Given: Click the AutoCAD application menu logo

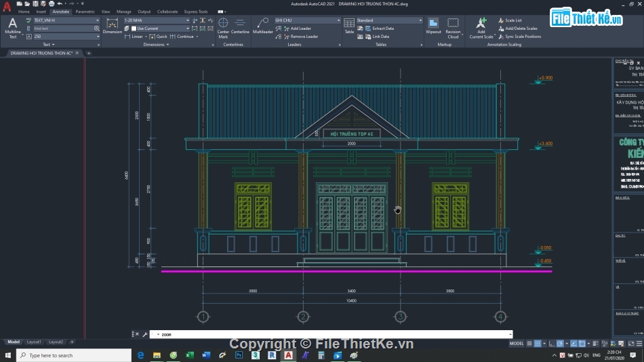Looking at the screenshot, I should (7, 6).
